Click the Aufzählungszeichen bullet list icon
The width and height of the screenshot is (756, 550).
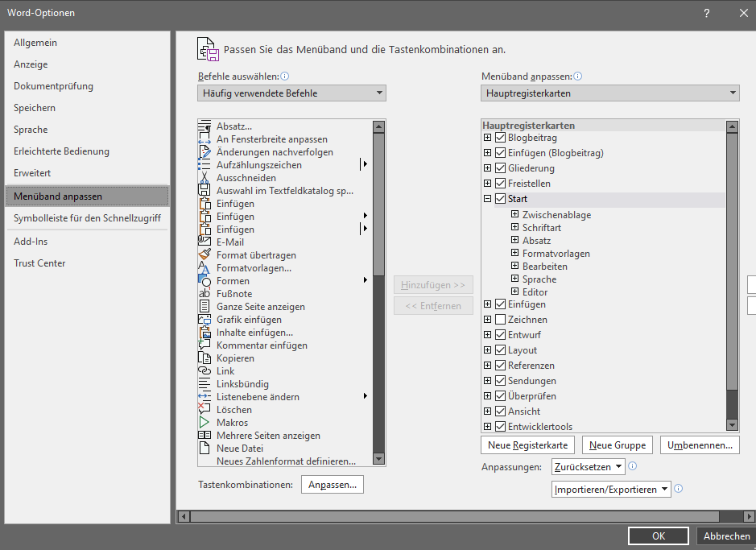(204, 165)
